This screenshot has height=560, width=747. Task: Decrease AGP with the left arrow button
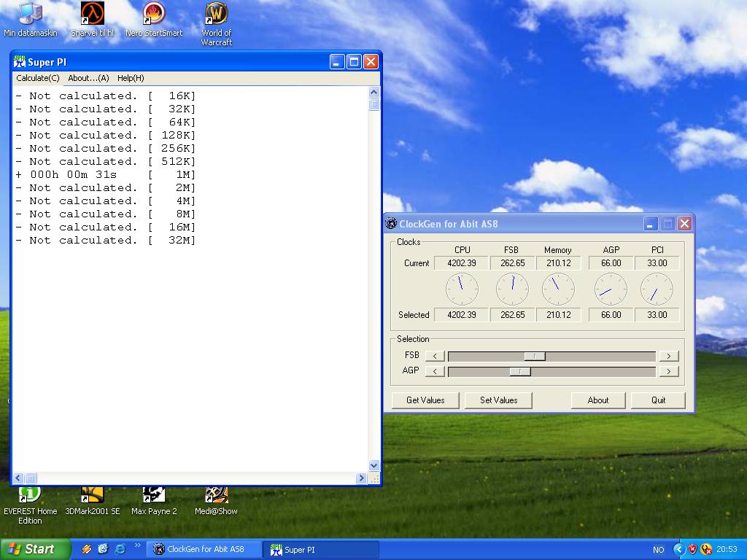435,371
